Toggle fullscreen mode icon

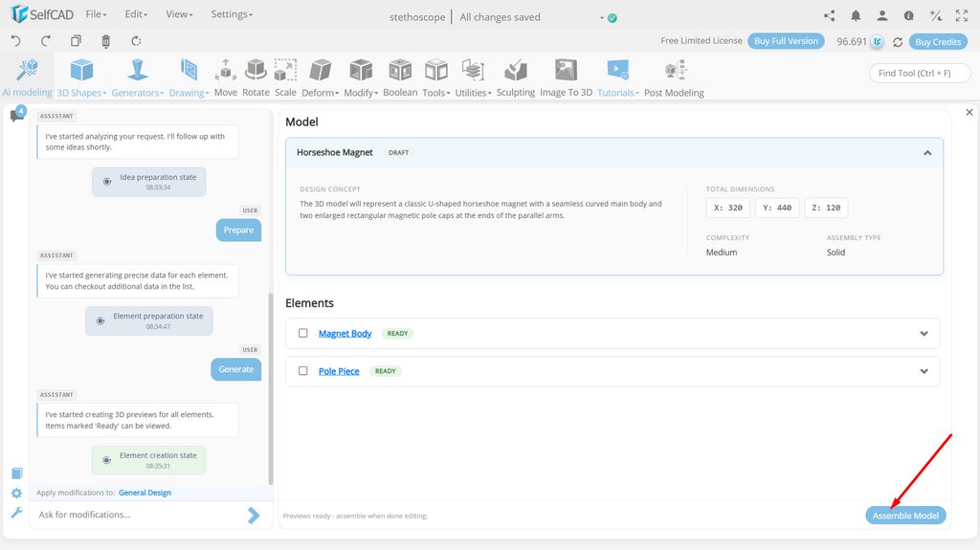962,16
